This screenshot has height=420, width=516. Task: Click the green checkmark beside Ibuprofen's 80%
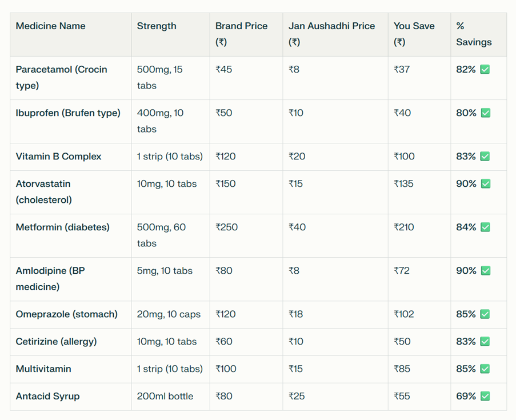pyautogui.click(x=485, y=113)
